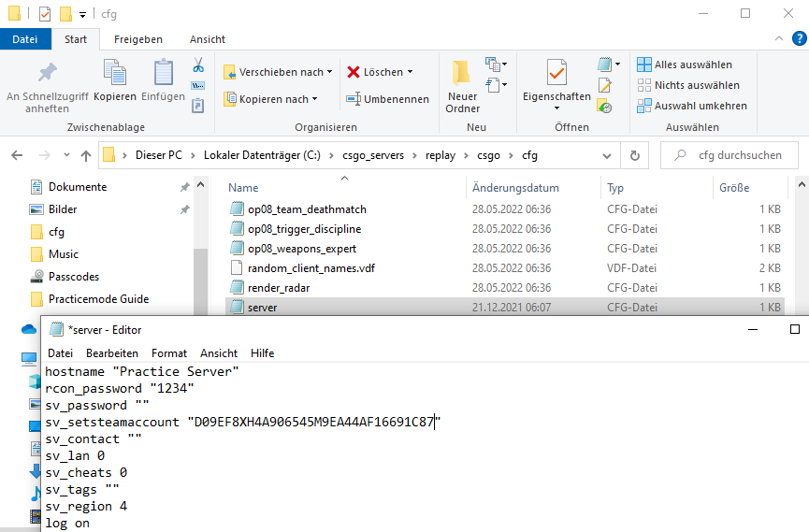Open Dokumente in the sidebar
The height and width of the screenshot is (532, 809).
point(78,187)
